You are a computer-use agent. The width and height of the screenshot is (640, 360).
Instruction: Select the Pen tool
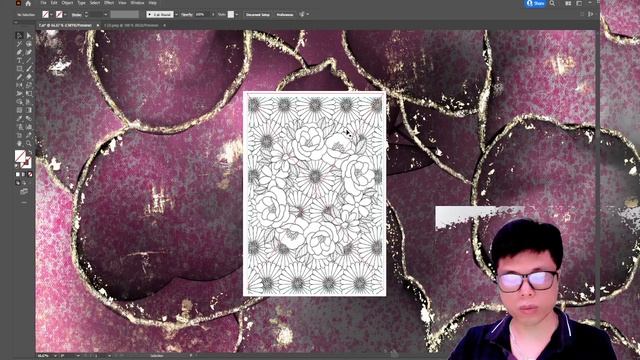pyautogui.click(x=19, y=52)
